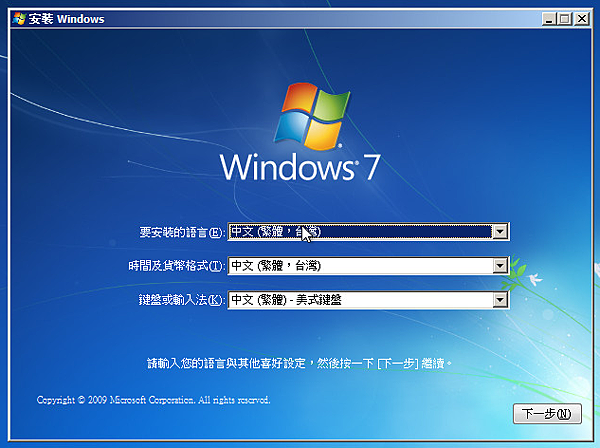Image resolution: width=600 pixels, height=448 pixels.
Task: Click the instruction text 請輸入您的語言與其他喜好設定
Action: click(x=226, y=363)
